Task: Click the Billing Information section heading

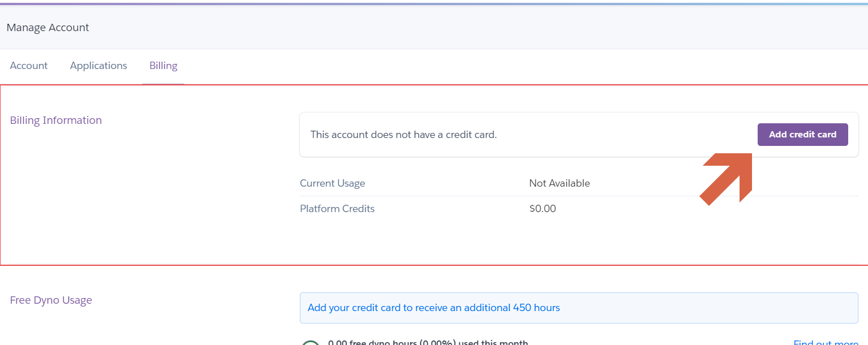Action: pyautogui.click(x=56, y=120)
